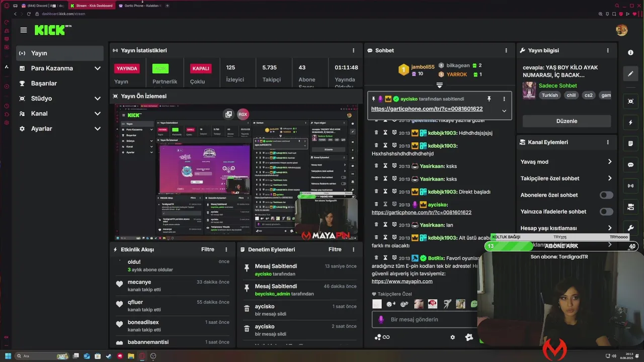Open the document icon in right sidebar
Screen dimensions: 644x362
coord(631,144)
